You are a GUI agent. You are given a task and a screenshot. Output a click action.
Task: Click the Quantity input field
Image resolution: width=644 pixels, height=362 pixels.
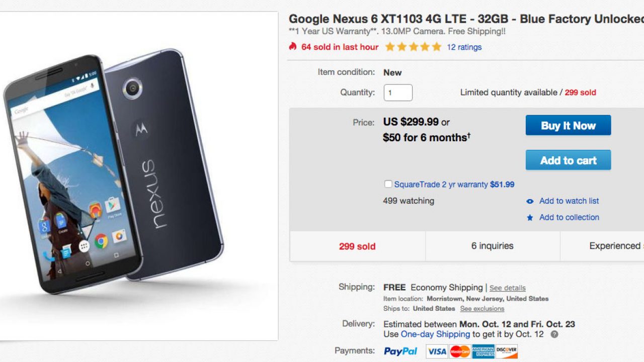(398, 93)
